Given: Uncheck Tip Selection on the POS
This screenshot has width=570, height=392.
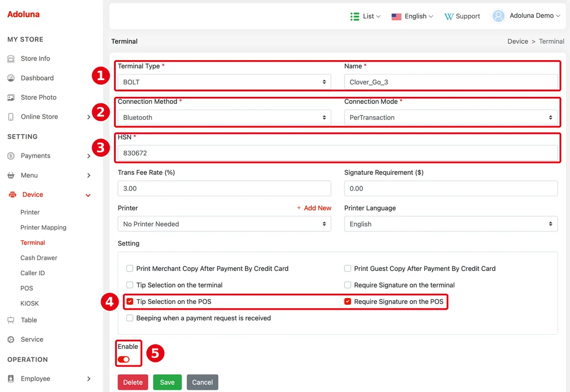Looking at the screenshot, I should tap(130, 301).
